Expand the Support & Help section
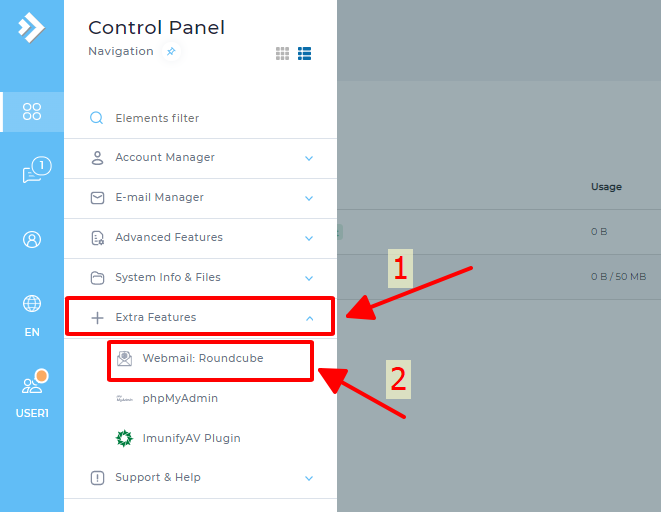 [309, 478]
